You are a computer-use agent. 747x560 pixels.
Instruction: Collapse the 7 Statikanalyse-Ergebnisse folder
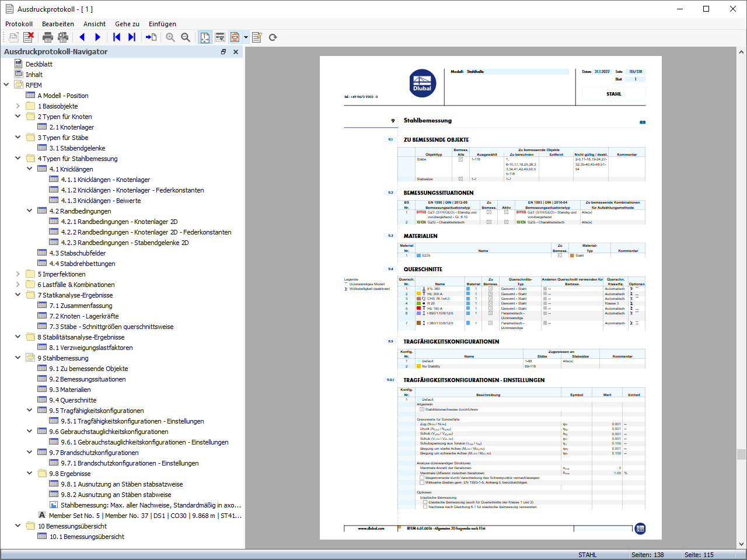(18, 295)
